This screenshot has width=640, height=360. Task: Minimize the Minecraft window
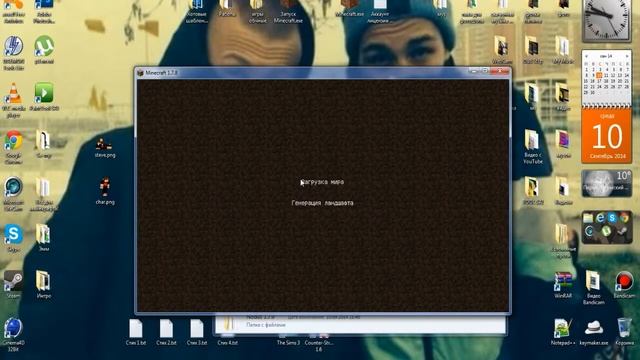click(473, 71)
